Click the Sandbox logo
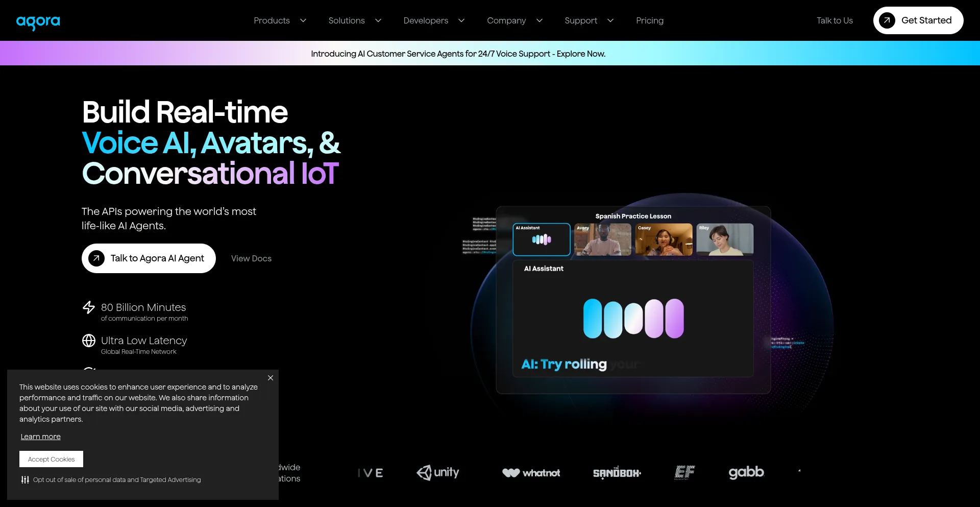Image resolution: width=980 pixels, height=507 pixels. (x=617, y=473)
